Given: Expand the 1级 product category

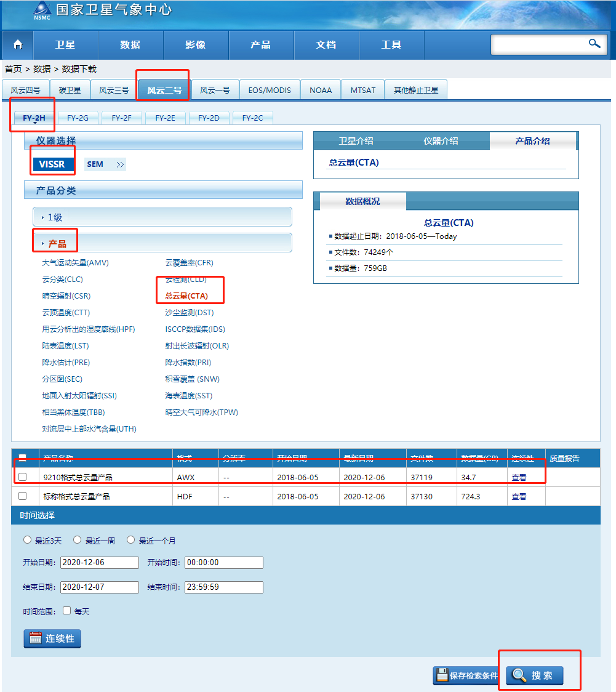Looking at the screenshot, I should 162,217.
